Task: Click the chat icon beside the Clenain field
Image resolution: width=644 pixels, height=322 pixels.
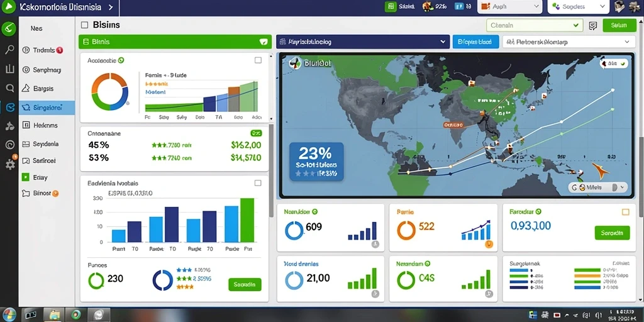Action: 592,26
